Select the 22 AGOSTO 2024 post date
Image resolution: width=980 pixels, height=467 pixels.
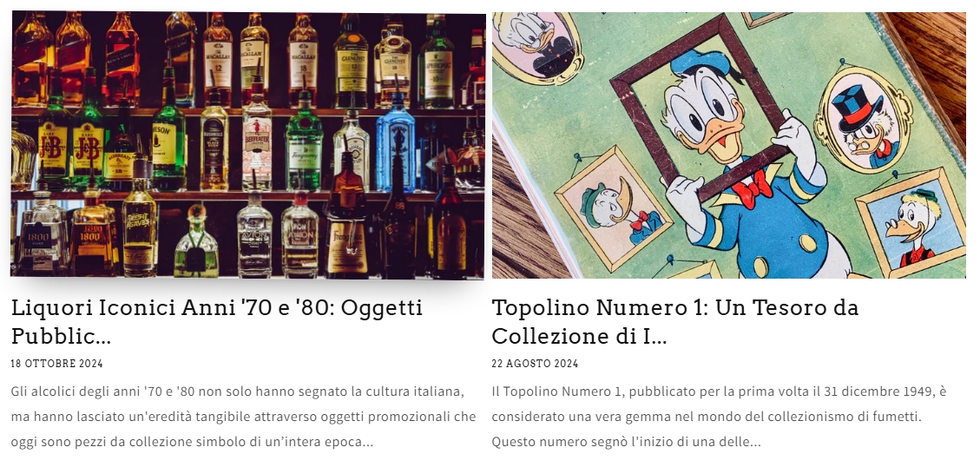(x=535, y=364)
